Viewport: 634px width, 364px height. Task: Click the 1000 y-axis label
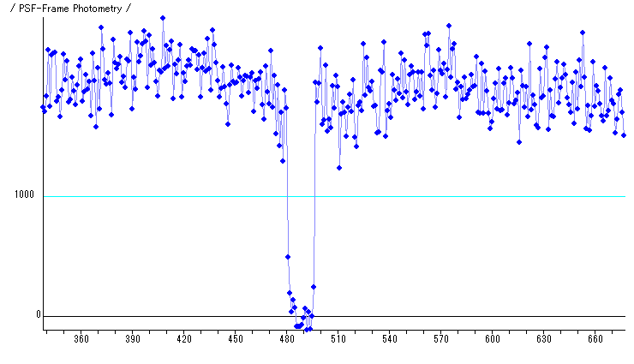(26, 196)
